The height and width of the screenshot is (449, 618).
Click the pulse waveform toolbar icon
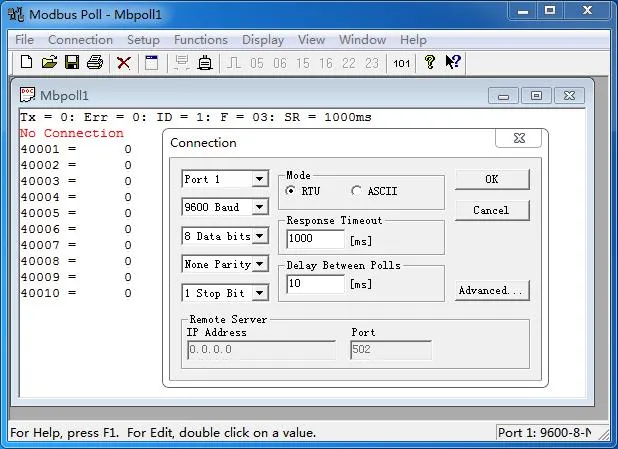(x=234, y=63)
